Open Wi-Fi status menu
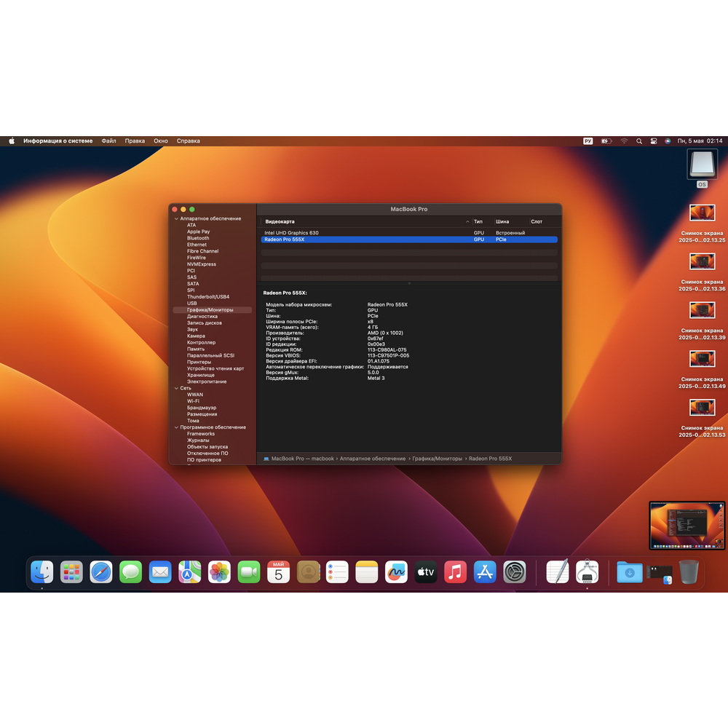This screenshot has height=728, width=728. (624, 141)
